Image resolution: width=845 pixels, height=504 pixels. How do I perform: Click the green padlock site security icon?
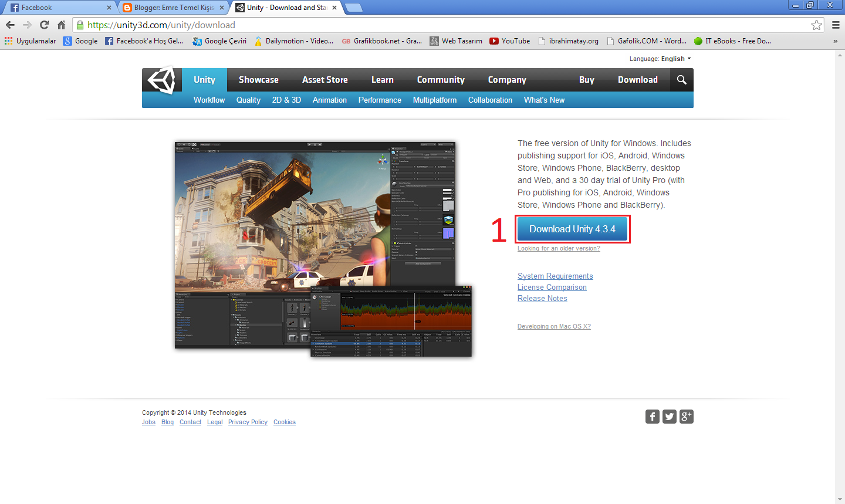(x=80, y=25)
